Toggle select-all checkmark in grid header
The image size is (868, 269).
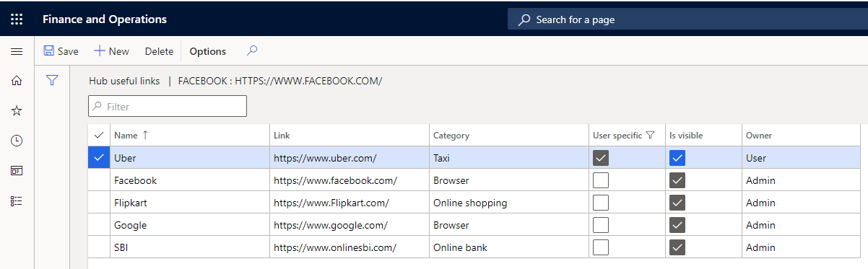pyautogui.click(x=99, y=135)
